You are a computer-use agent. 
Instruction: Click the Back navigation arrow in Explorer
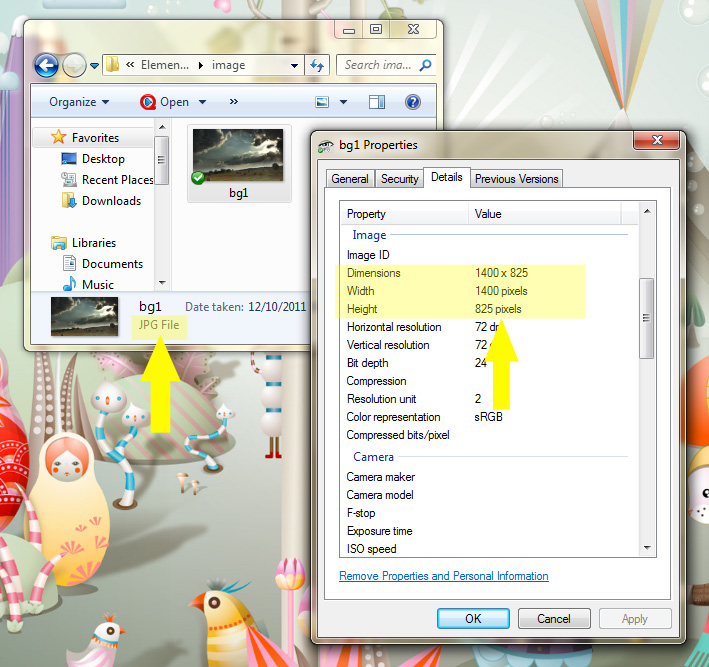(46, 66)
